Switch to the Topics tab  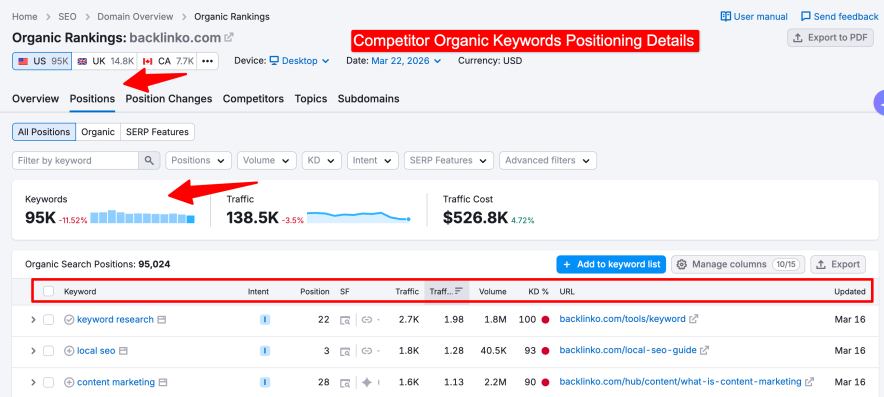(x=311, y=99)
